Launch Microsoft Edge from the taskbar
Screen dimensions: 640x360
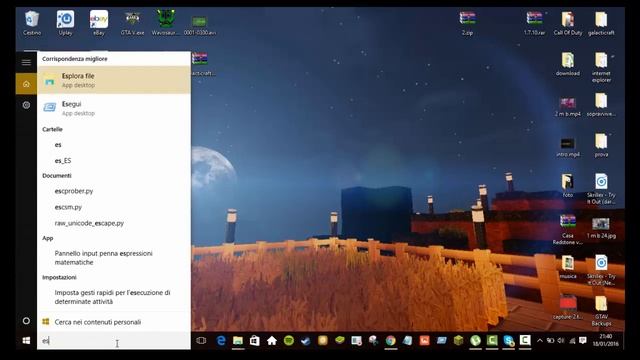coord(221,340)
